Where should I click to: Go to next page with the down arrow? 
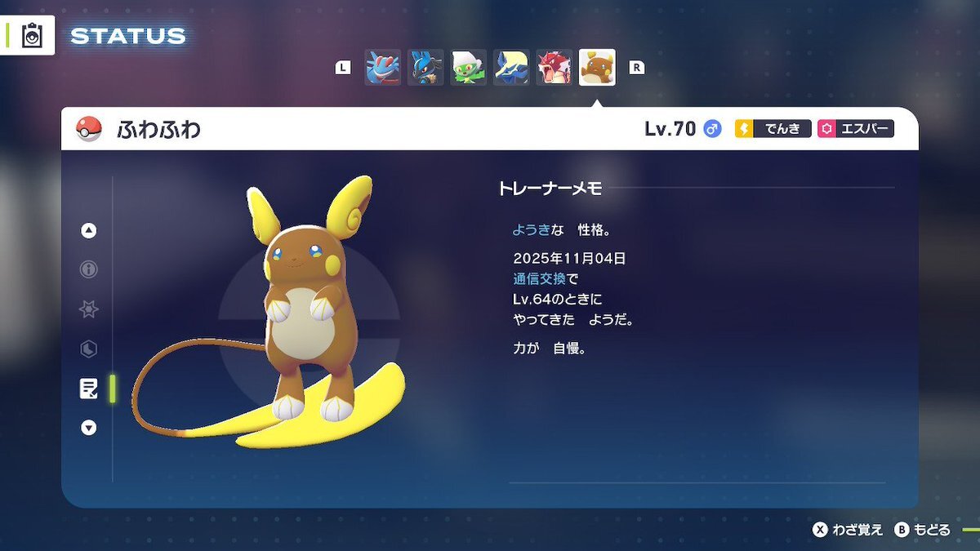89,427
